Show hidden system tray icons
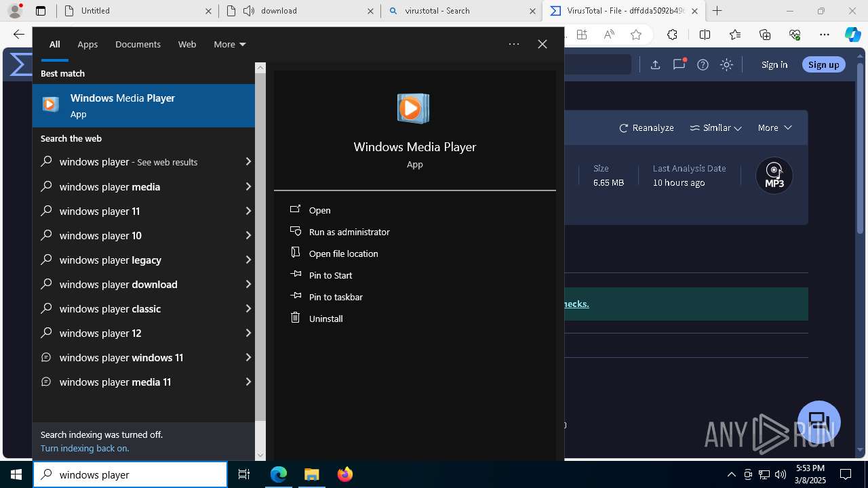The width and height of the screenshot is (868, 488). 731,474
